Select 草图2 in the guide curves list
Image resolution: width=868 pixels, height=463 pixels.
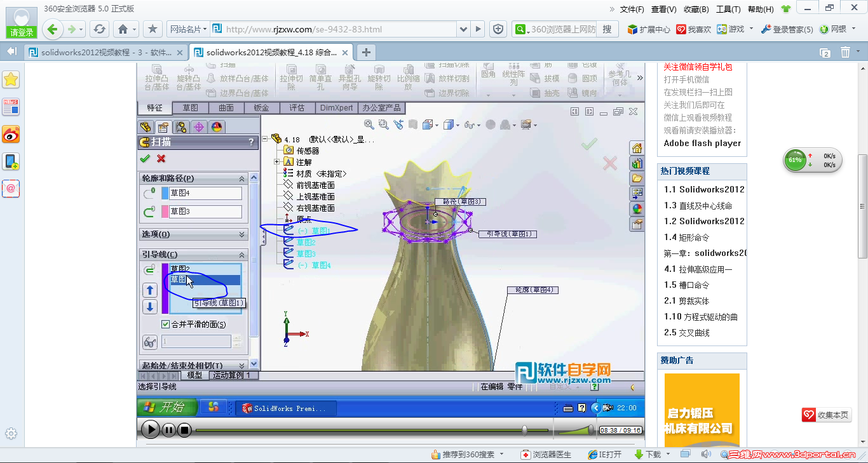[205, 269]
